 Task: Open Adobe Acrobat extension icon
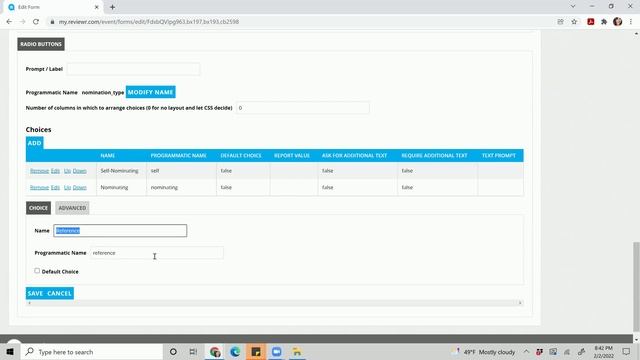click(590, 22)
